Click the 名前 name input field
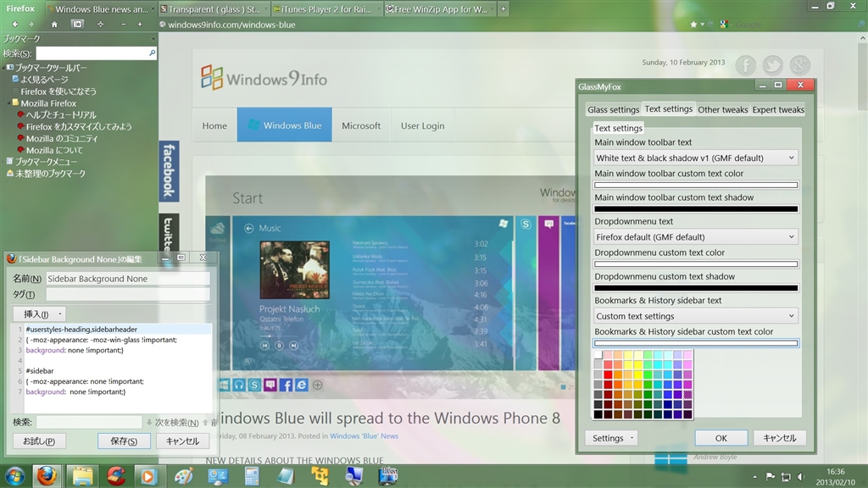Screen dimensions: 868x488 click(x=127, y=278)
